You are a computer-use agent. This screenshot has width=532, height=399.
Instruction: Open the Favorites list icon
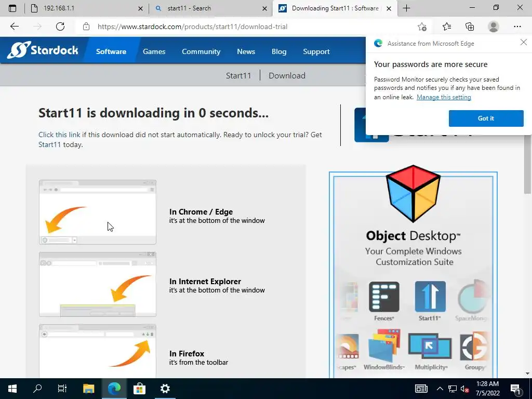pos(446,26)
